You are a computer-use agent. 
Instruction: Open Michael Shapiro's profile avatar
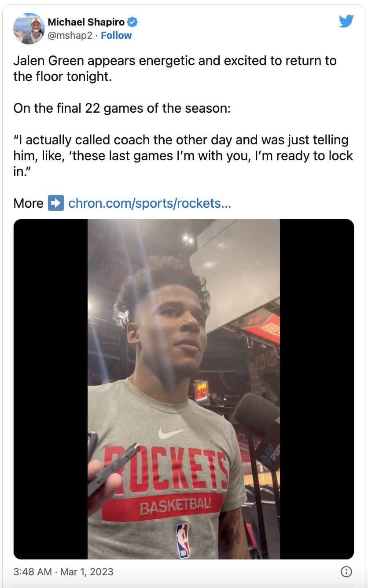pos(29,29)
